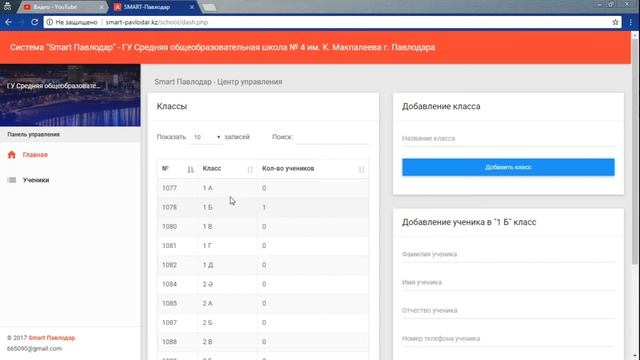Viewport: 640px width, 360px height.
Task: Select the row for class 1 Б
Action: (x=263, y=207)
